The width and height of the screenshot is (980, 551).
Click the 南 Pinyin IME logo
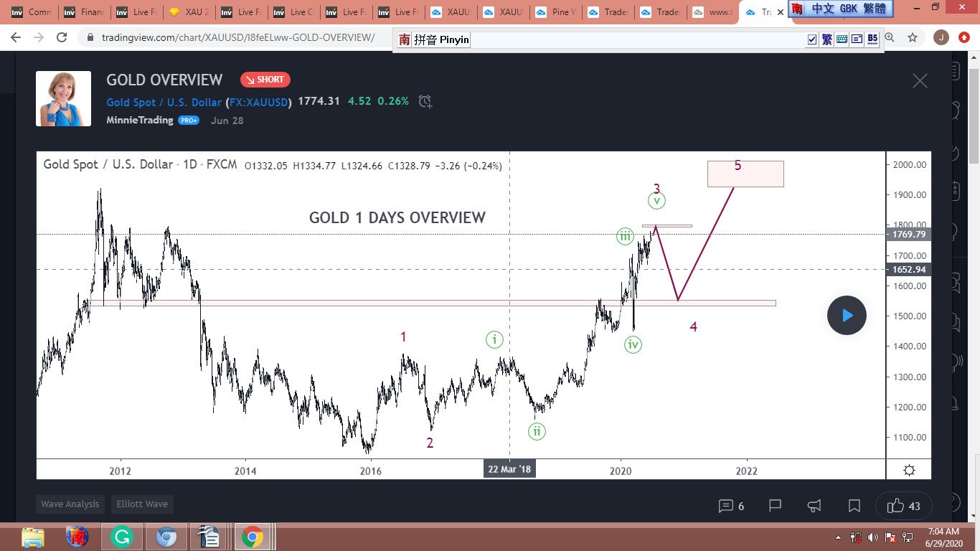coord(405,39)
